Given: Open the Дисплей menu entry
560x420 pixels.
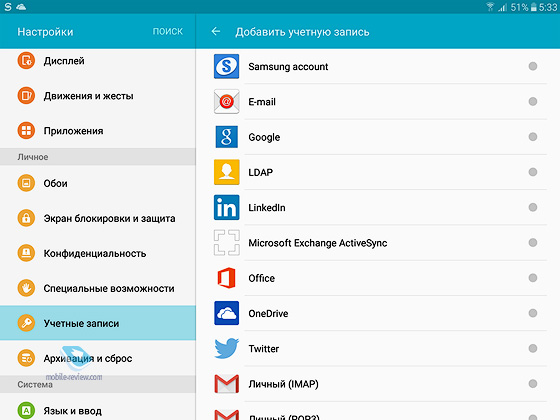Looking at the screenshot, I should (x=98, y=61).
